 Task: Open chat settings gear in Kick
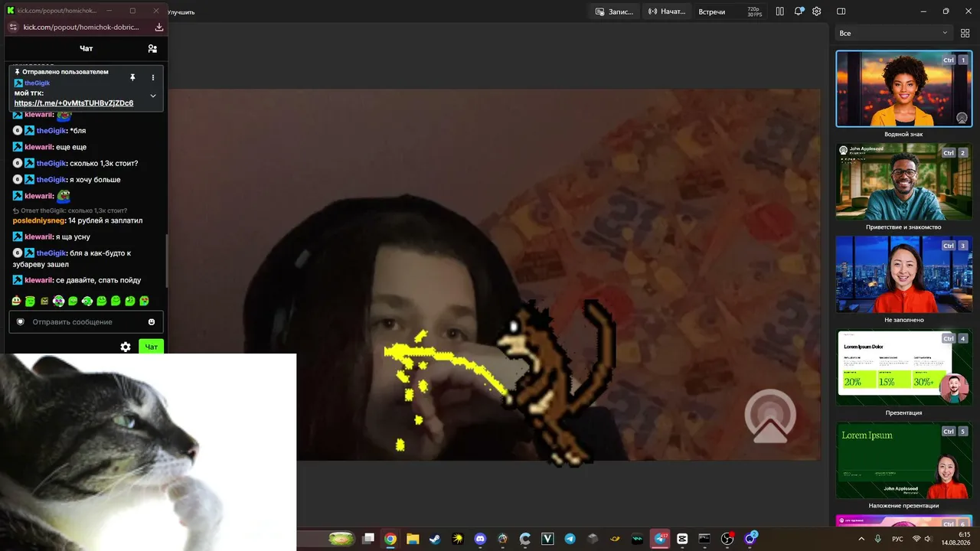coord(126,347)
